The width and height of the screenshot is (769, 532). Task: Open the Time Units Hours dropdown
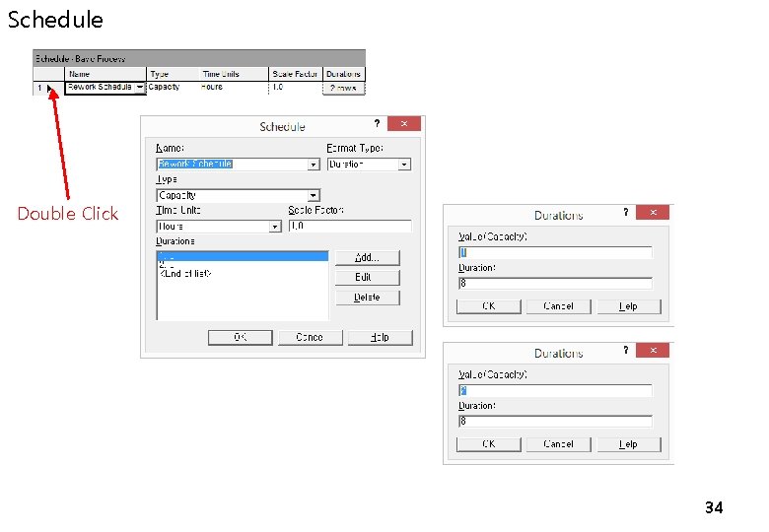point(275,227)
